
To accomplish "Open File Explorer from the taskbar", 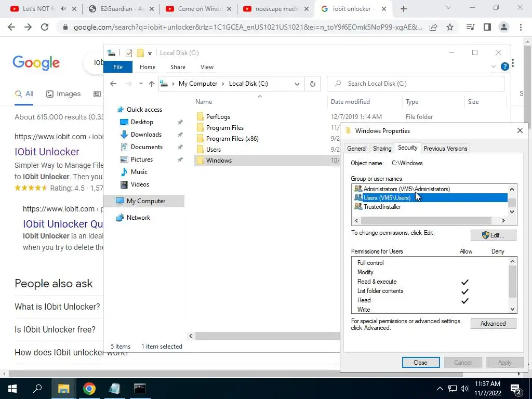I will point(63,389).
